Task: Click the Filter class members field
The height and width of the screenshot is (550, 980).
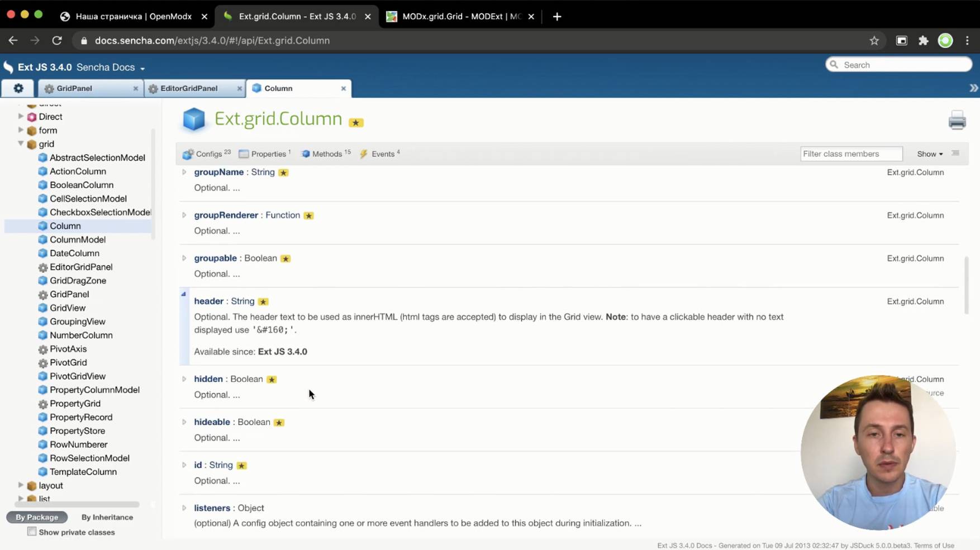Action: 851,154
